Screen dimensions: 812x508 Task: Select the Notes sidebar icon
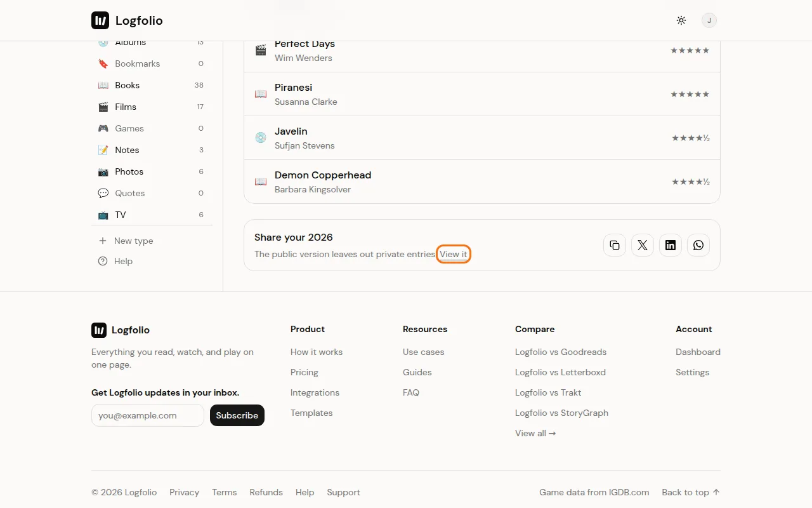[103, 150]
